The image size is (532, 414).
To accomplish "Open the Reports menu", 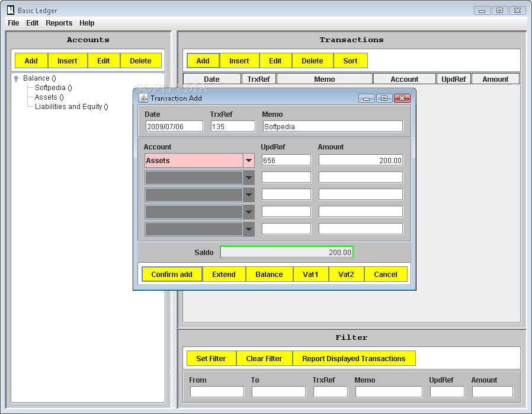I will 59,23.
